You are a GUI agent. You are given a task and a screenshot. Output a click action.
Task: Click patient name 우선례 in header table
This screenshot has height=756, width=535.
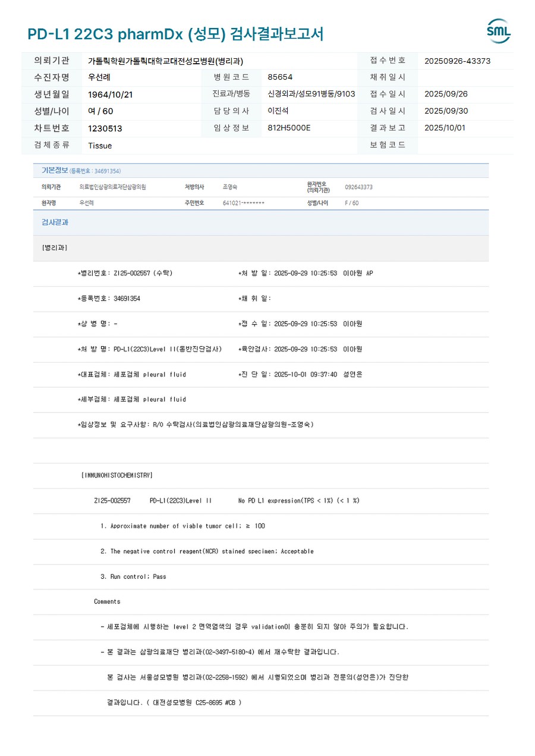tap(99, 77)
